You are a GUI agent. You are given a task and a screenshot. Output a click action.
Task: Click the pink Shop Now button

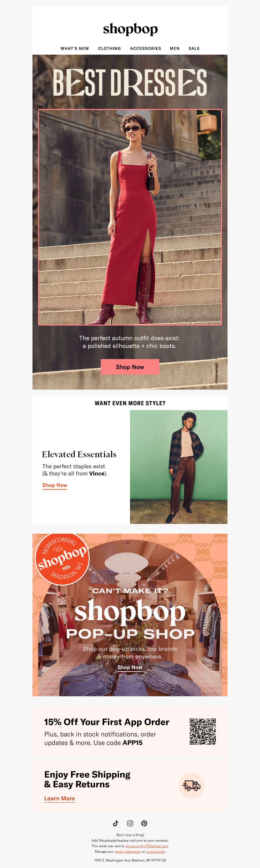click(x=130, y=367)
